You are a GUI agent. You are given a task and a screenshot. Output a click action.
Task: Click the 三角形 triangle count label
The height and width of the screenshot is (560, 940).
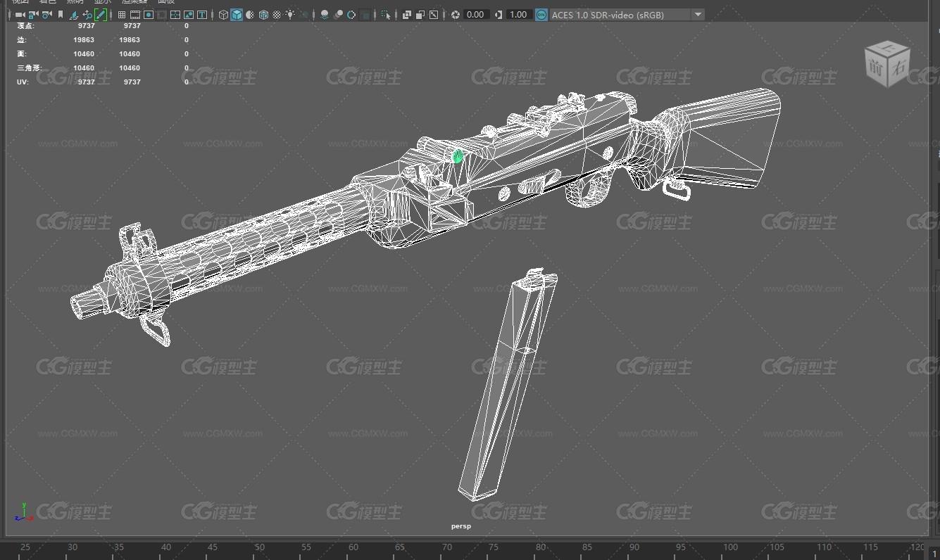click(29, 68)
